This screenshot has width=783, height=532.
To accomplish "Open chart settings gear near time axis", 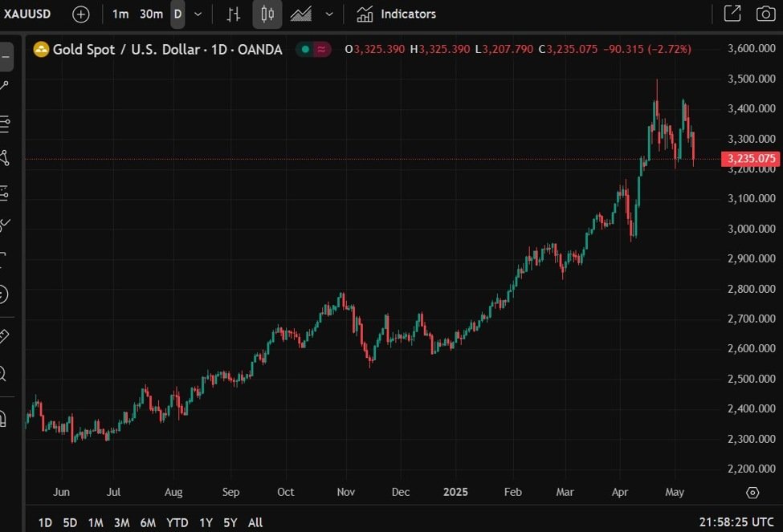I will (x=752, y=493).
